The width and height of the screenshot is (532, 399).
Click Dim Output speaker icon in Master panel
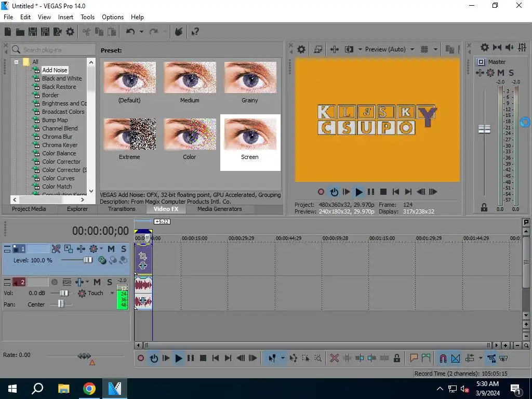[x=509, y=47]
